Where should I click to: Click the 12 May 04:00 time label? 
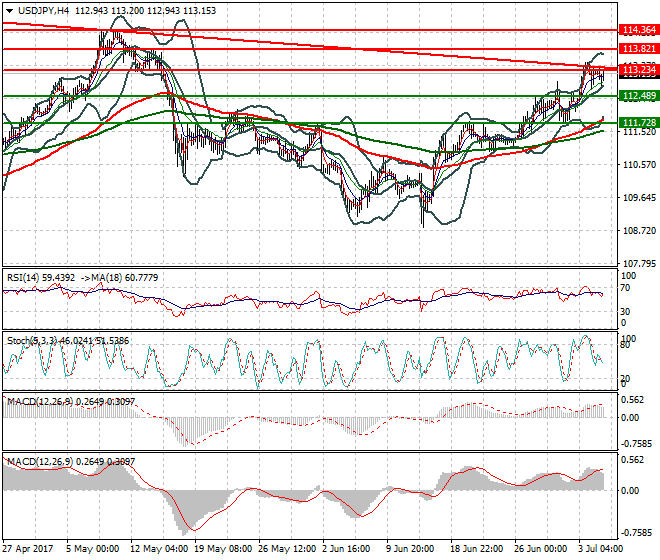coord(159,549)
